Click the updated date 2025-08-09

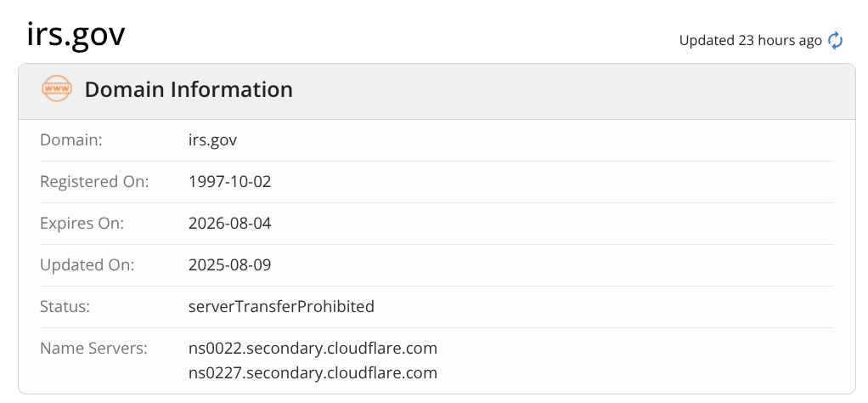[x=229, y=264]
